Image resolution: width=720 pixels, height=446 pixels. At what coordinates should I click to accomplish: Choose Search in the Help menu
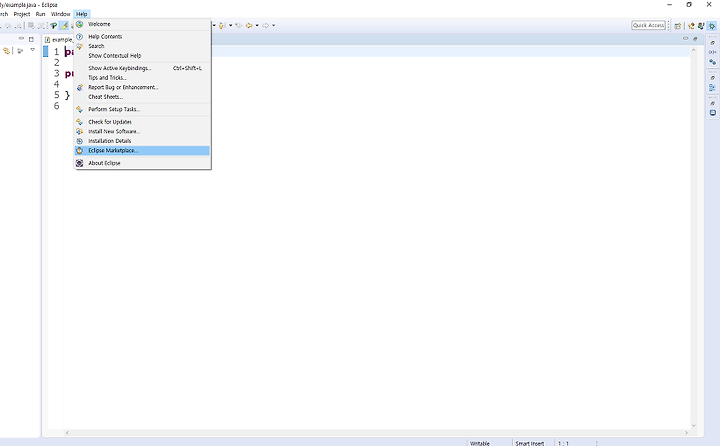point(142,46)
